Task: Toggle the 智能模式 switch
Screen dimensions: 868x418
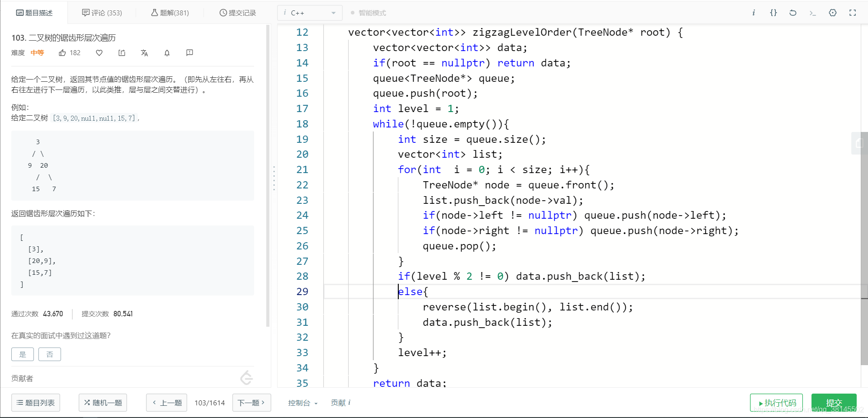Action: tap(368, 13)
